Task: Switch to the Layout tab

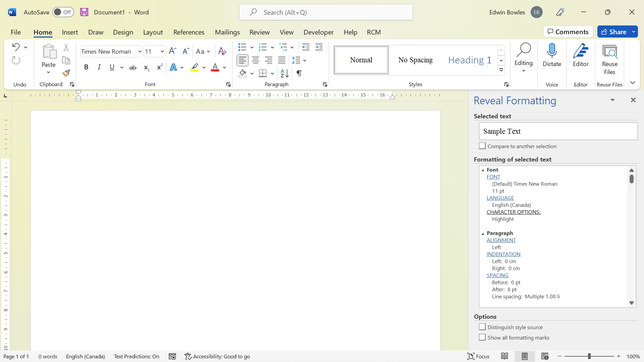Action: (x=153, y=32)
